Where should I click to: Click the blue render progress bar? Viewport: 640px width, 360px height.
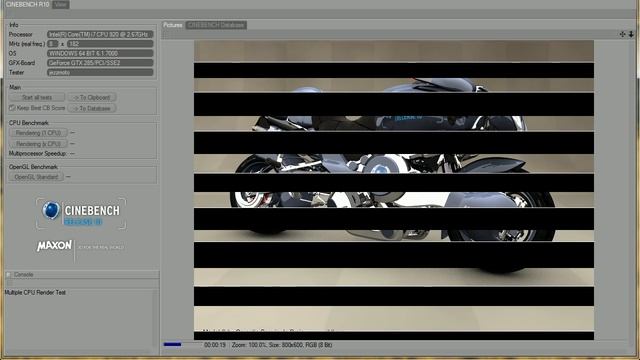pos(172,344)
